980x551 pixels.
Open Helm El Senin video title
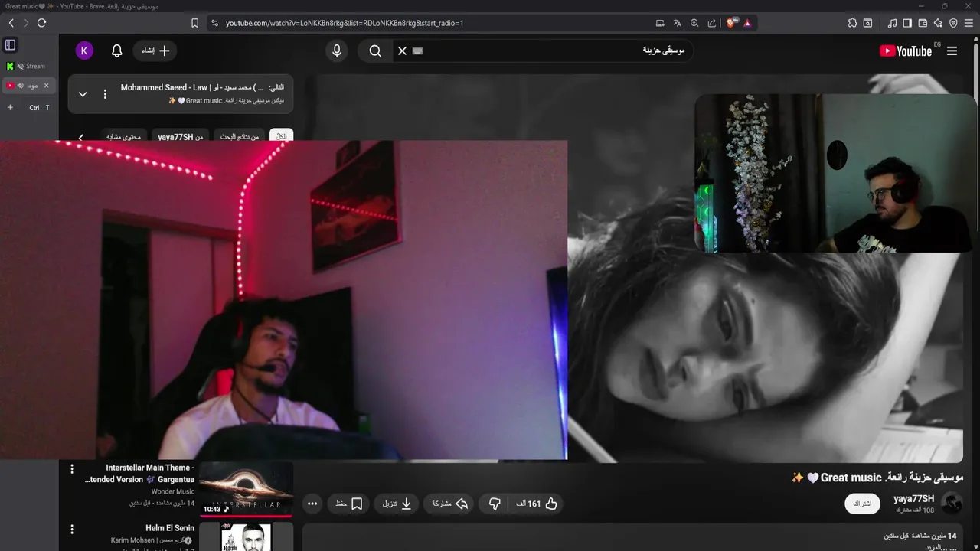170,528
